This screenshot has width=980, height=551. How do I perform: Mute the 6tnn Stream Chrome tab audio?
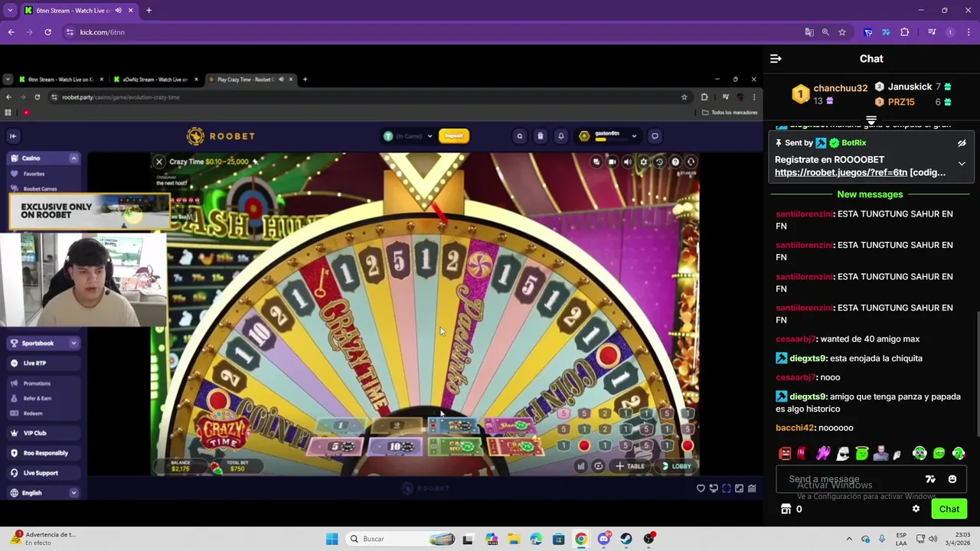click(x=118, y=11)
